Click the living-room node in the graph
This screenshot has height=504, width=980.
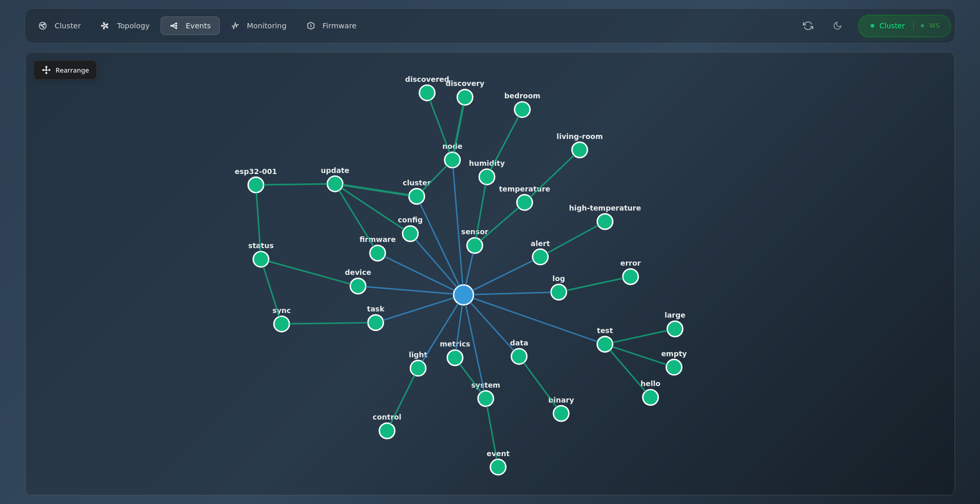(579, 150)
